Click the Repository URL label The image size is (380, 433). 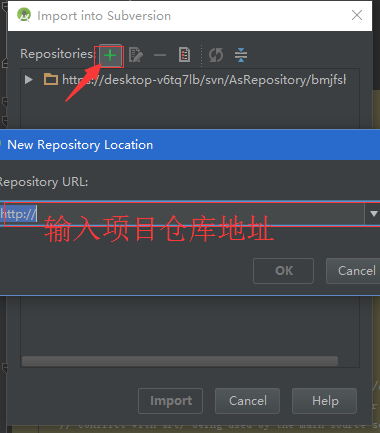(x=44, y=182)
